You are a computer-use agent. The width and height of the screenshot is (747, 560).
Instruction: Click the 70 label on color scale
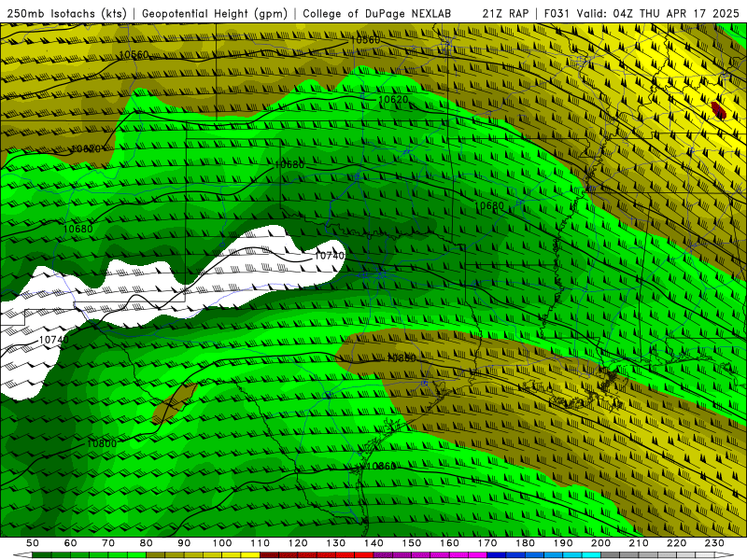click(x=108, y=543)
